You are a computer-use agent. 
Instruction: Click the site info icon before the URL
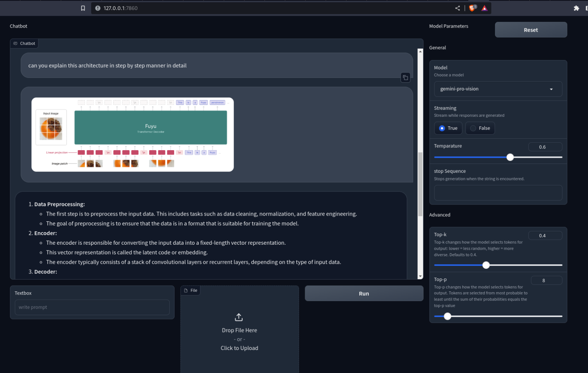click(x=98, y=8)
